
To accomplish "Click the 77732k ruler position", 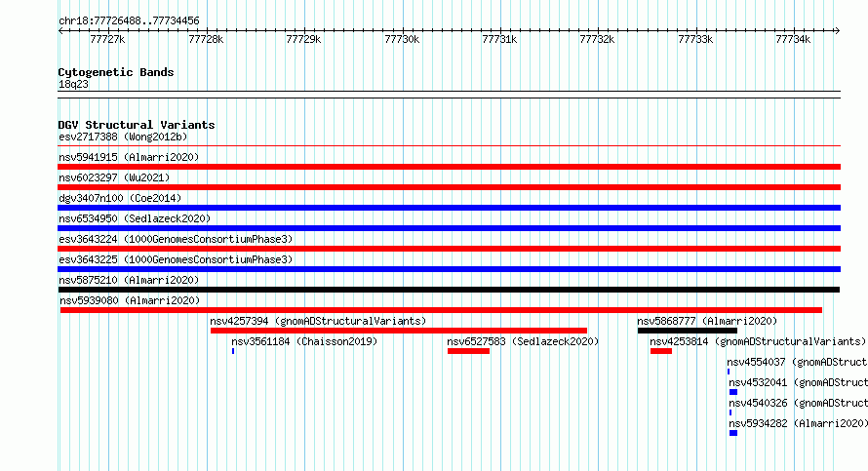I will [597, 39].
